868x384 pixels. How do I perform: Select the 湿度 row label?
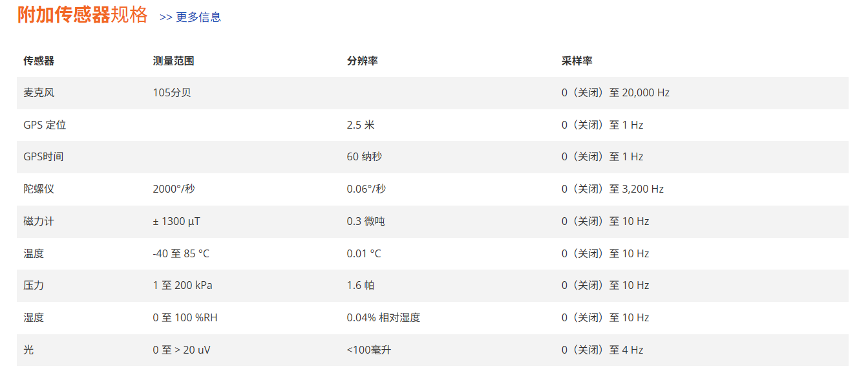pos(34,317)
